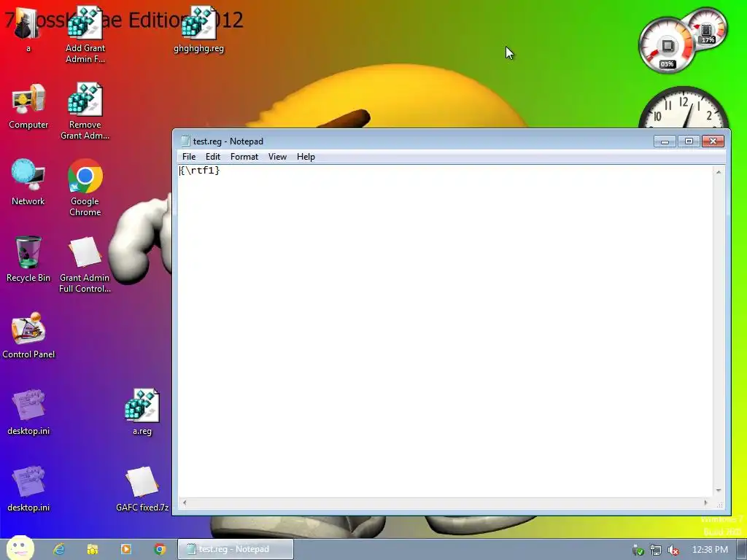Screen dimensions: 747x560
Task: Minimize the test.reg Notepad window
Action: click(x=665, y=141)
